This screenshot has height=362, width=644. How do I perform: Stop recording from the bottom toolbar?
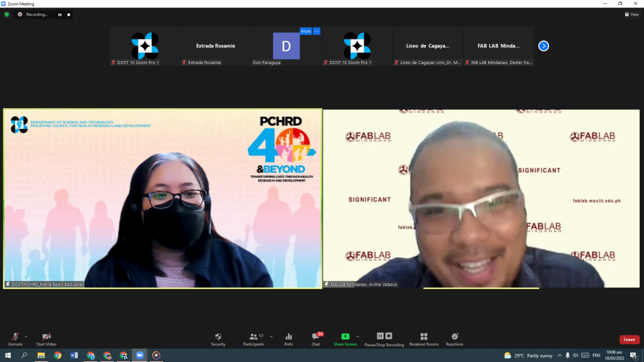tap(389, 336)
